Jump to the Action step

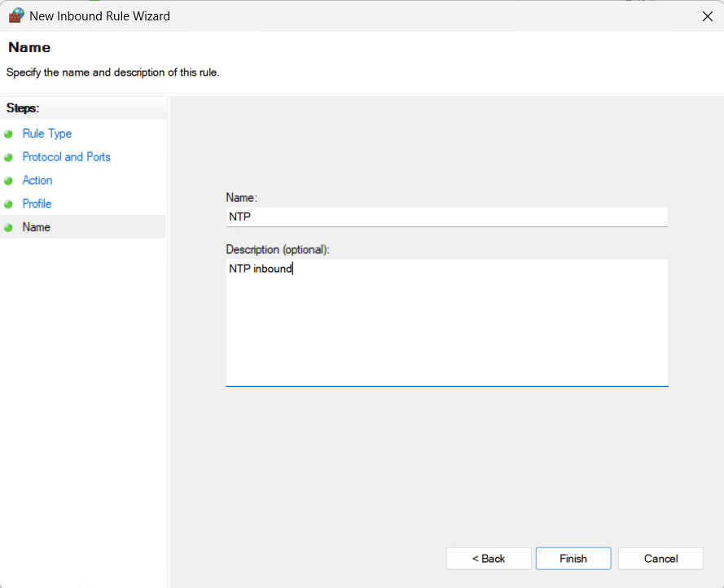(x=37, y=181)
